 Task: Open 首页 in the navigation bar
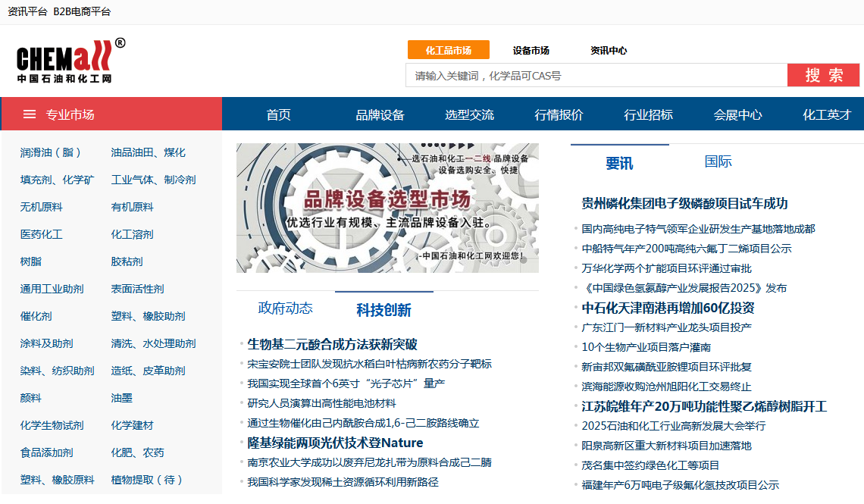[x=277, y=114]
